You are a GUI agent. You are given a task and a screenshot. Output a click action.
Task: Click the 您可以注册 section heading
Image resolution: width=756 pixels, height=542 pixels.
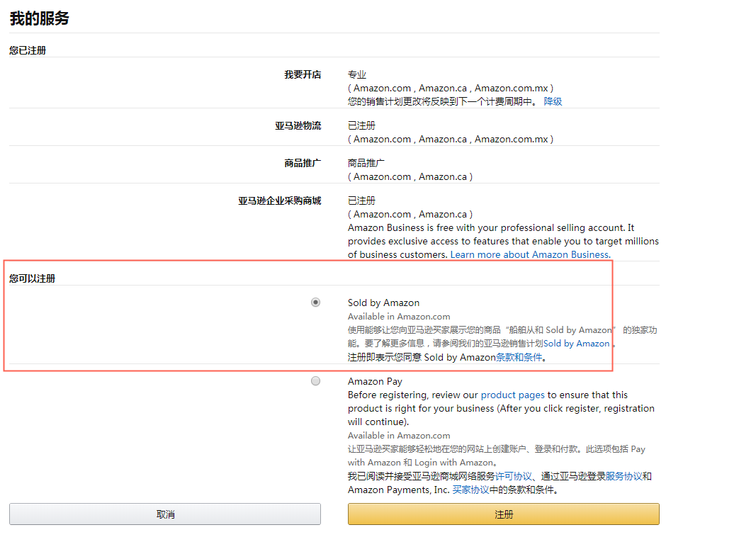click(x=33, y=278)
